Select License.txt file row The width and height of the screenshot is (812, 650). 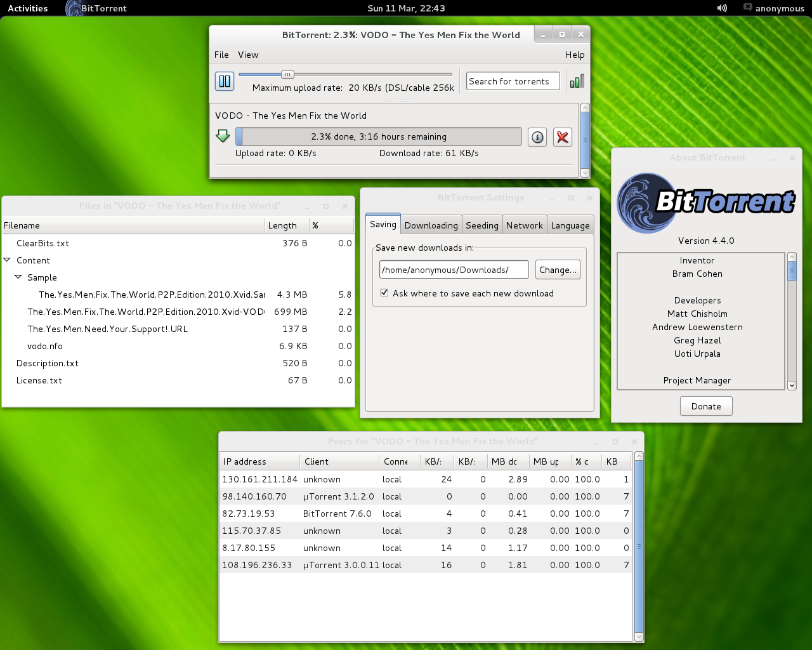coord(178,380)
